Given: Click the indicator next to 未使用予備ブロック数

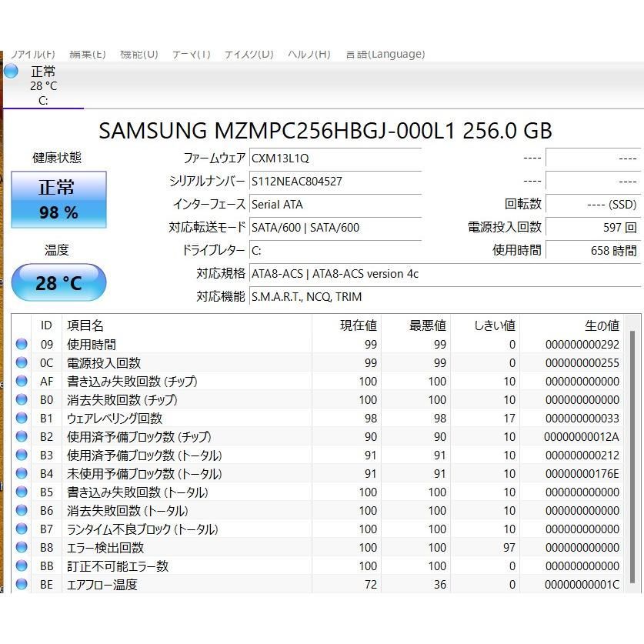Looking at the screenshot, I should point(22,474).
